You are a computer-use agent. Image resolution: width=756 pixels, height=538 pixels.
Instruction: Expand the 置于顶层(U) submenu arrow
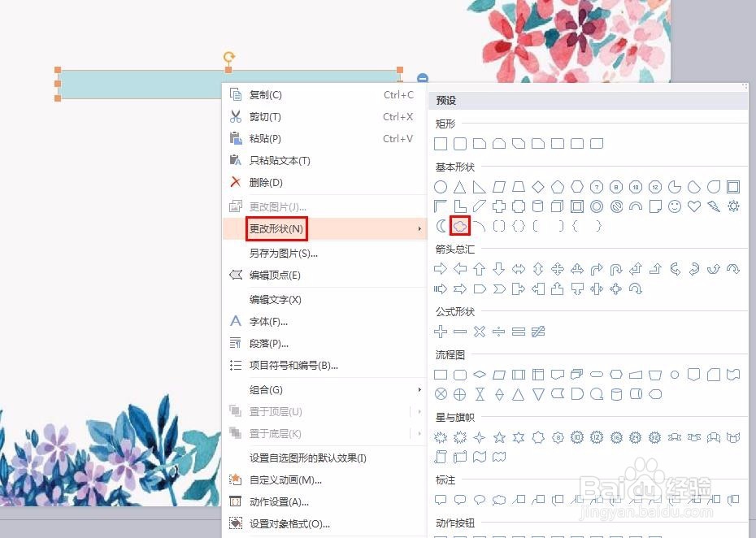click(x=419, y=412)
